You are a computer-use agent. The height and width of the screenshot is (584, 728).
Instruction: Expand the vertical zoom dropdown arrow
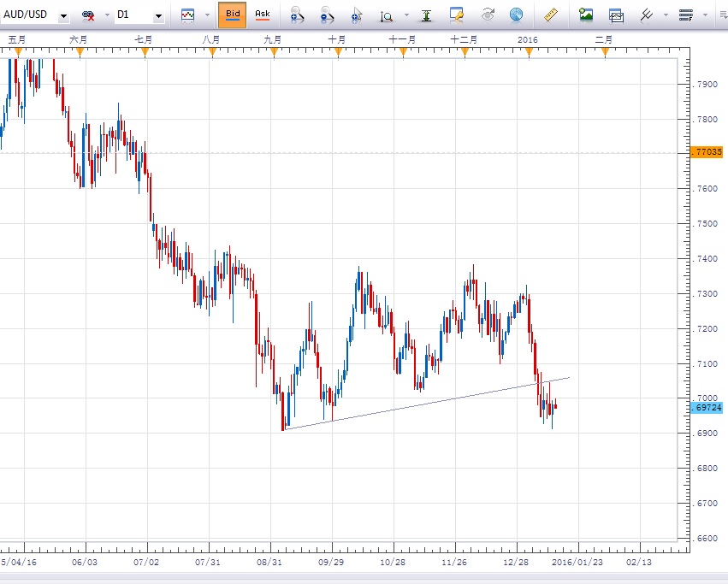point(406,15)
